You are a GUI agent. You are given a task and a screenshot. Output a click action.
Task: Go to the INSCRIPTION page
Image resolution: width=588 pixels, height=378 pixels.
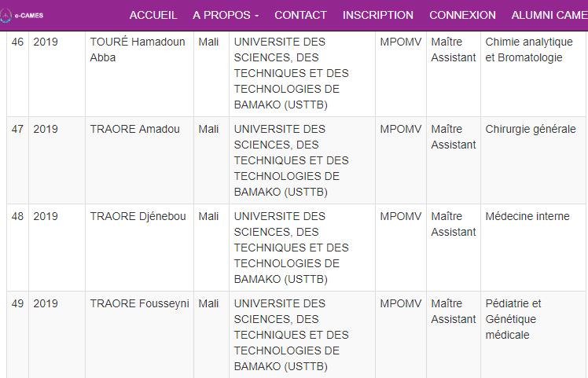[x=377, y=15]
